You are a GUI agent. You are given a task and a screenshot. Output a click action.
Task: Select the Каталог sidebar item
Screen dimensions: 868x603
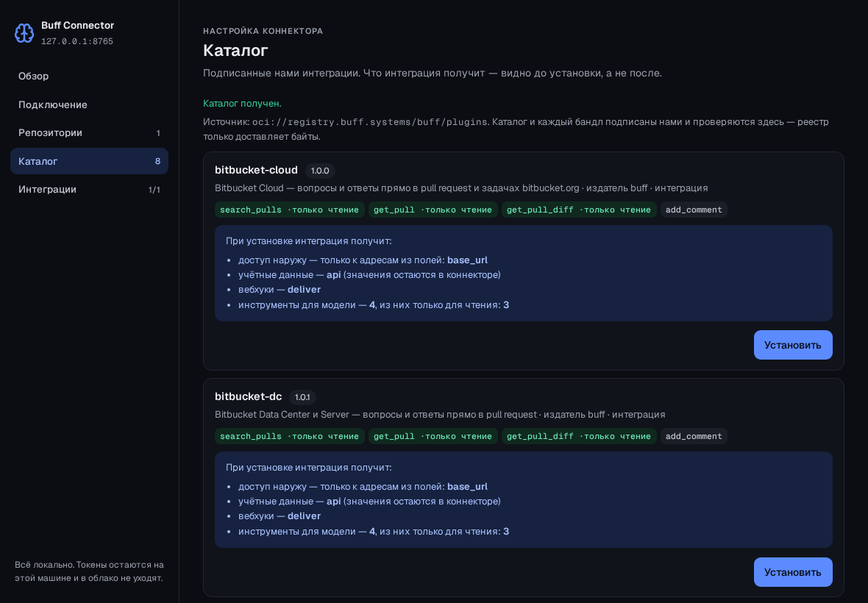point(89,161)
